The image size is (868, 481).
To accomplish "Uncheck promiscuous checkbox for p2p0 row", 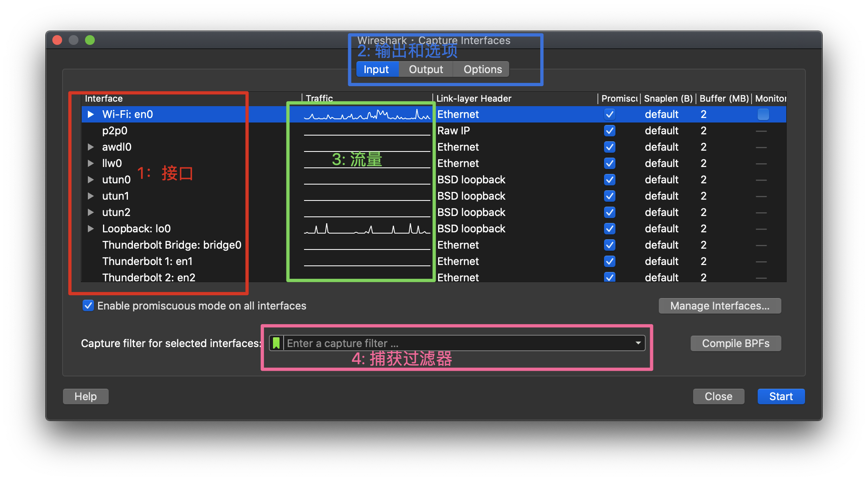I will pyautogui.click(x=609, y=131).
